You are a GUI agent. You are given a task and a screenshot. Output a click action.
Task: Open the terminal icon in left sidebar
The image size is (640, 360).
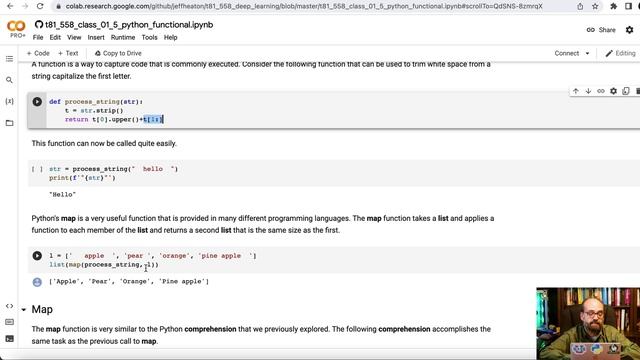click(x=9, y=339)
